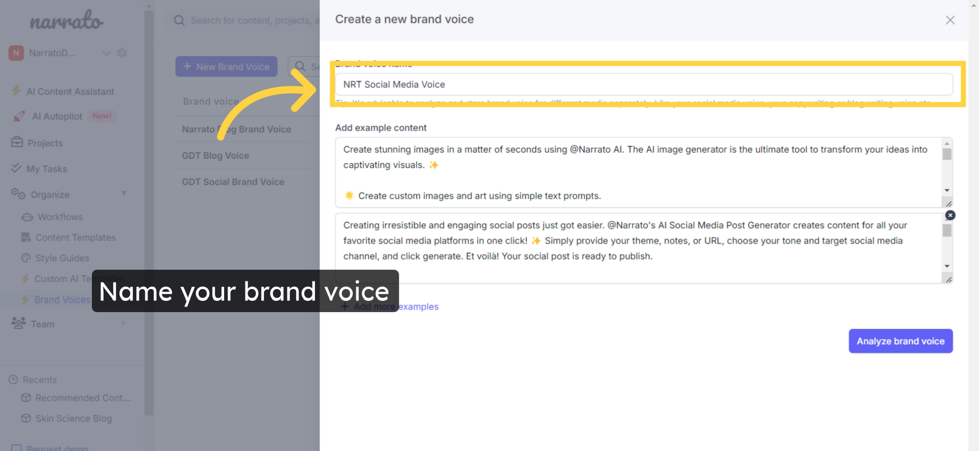The height and width of the screenshot is (451, 980).
Task: Click the red N workspace avatar
Action: click(16, 53)
